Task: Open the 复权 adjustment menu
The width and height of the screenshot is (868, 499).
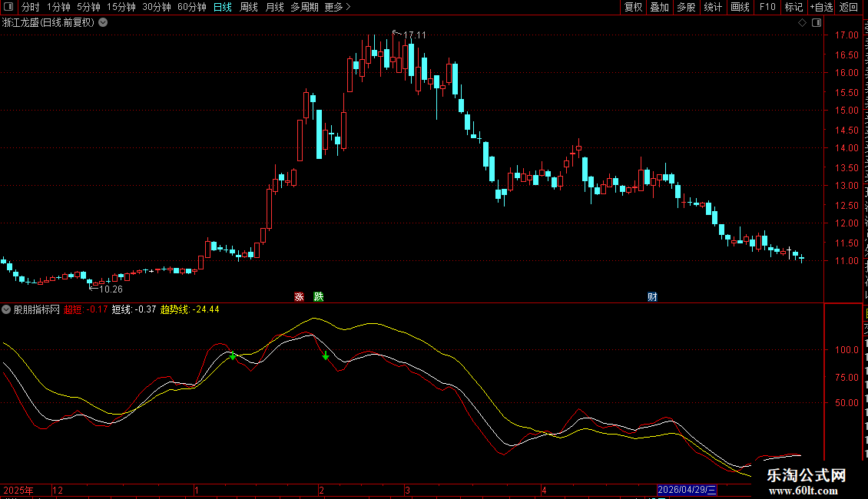Action: point(633,7)
